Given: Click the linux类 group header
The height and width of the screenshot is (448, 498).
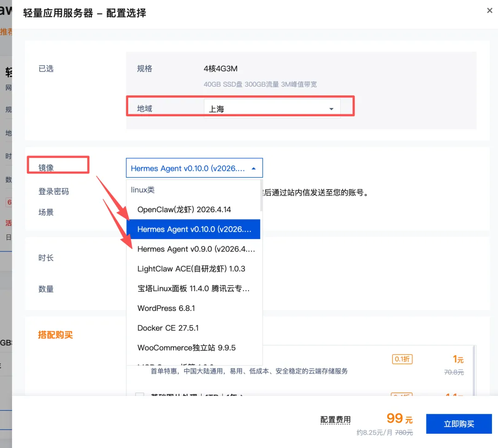Looking at the screenshot, I should coord(142,190).
